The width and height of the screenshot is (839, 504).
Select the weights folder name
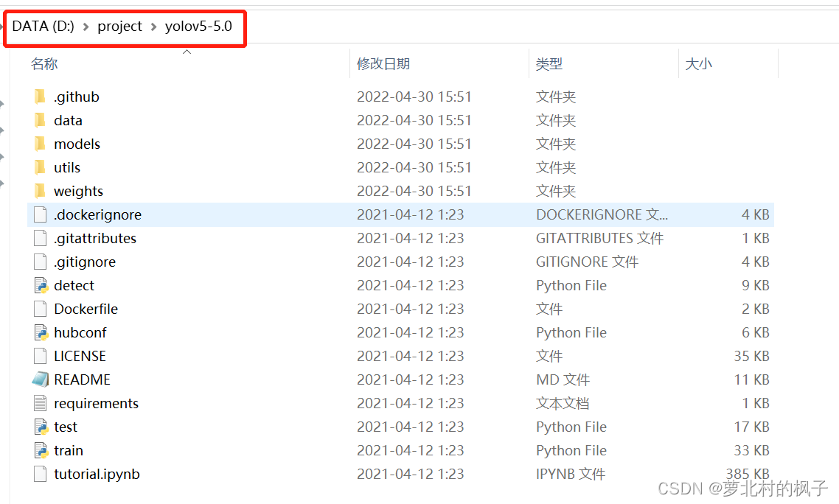[79, 191]
